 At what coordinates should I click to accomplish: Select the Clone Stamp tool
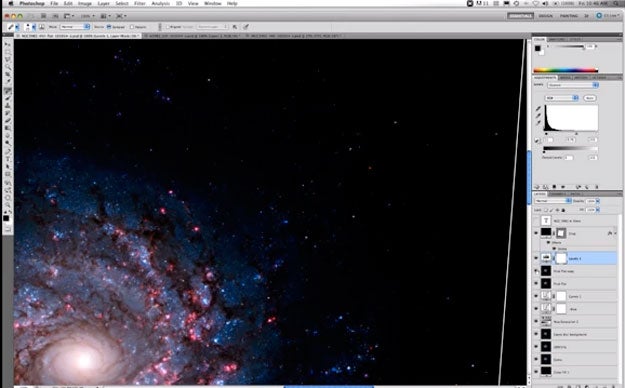tap(8, 106)
